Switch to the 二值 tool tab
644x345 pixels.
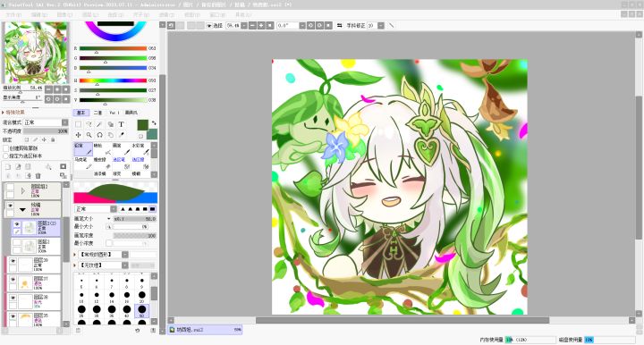click(x=97, y=113)
